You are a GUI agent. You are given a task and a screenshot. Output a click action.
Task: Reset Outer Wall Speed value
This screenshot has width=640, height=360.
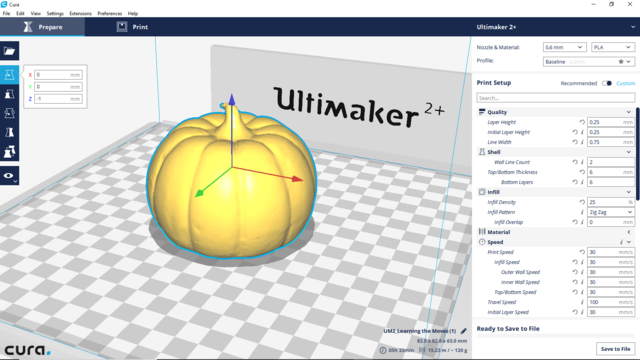click(575, 272)
